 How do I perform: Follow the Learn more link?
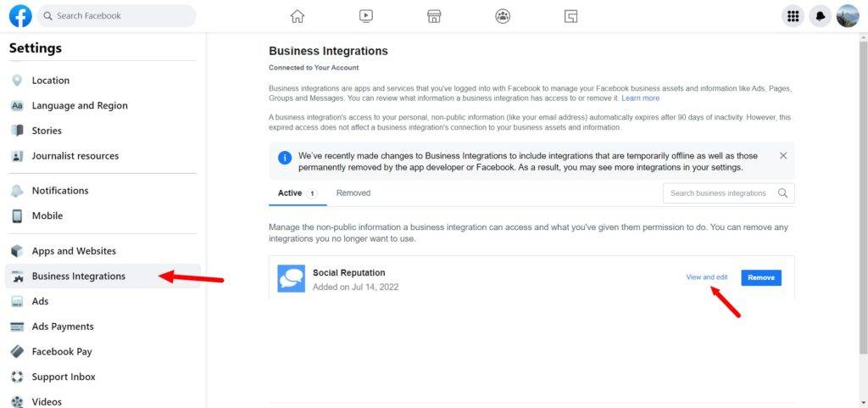[640, 98]
